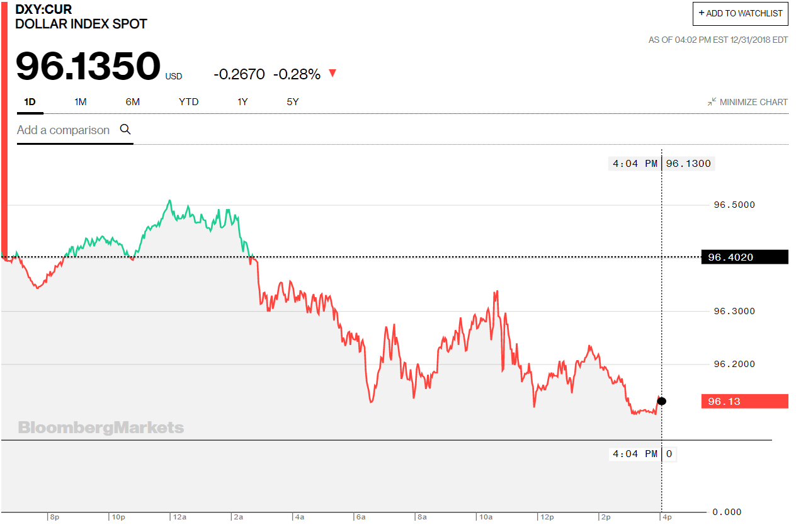Click the 4p time axis label
The image size is (796, 532).
click(666, 517)
